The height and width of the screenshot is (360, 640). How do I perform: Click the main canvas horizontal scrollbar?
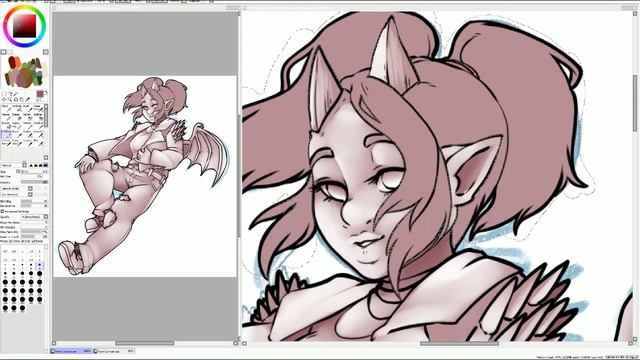point(459,344)
